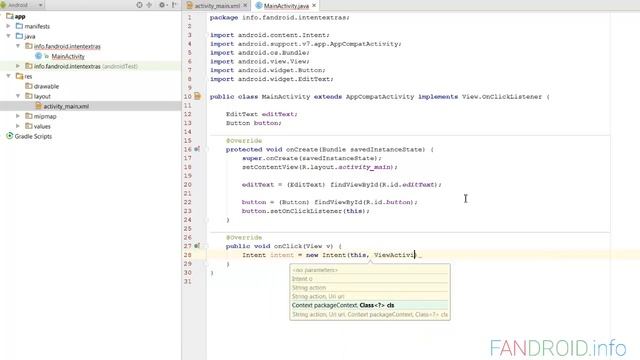Image resolution: width=640 pixels, height=360 pixels.
Task: Click the MainActivity class icon in tree
Action: click(x=38, y=56)
